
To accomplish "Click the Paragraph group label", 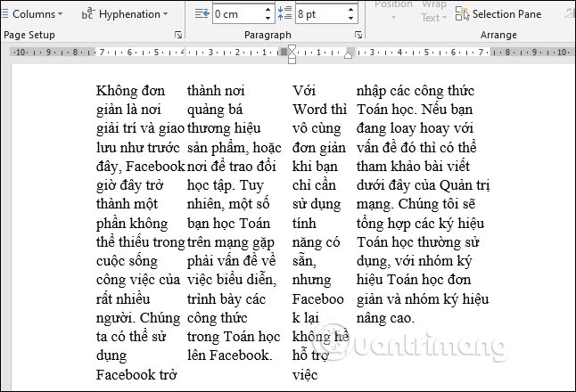I will click(x=267, y=35).
